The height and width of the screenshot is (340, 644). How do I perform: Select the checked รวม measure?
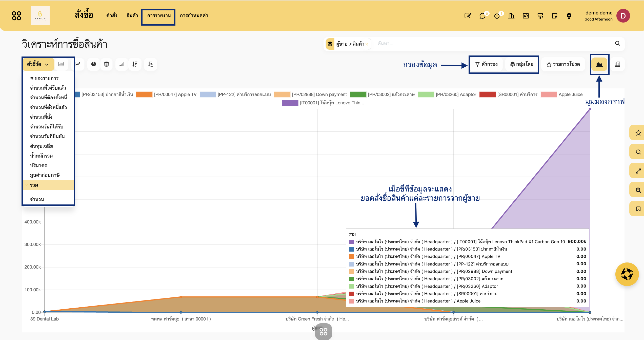(48, 185)
